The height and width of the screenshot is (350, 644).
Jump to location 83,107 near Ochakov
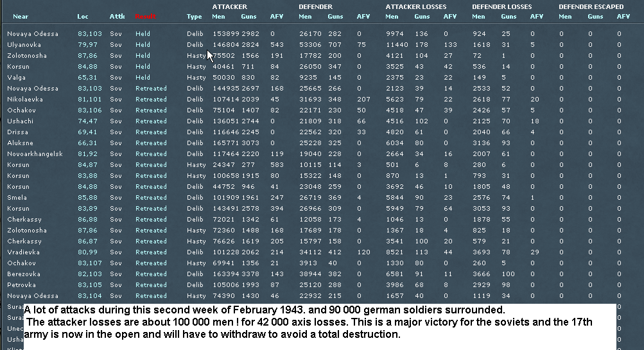pyautogui.click(x=89, y=263)
